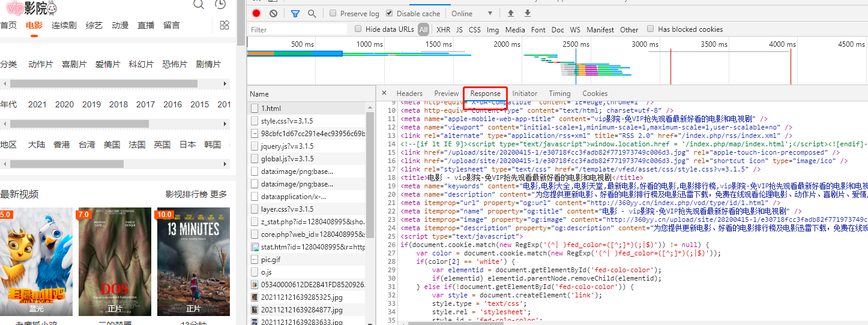Filter requests by Other
The image size is (868, 325).
629,29
